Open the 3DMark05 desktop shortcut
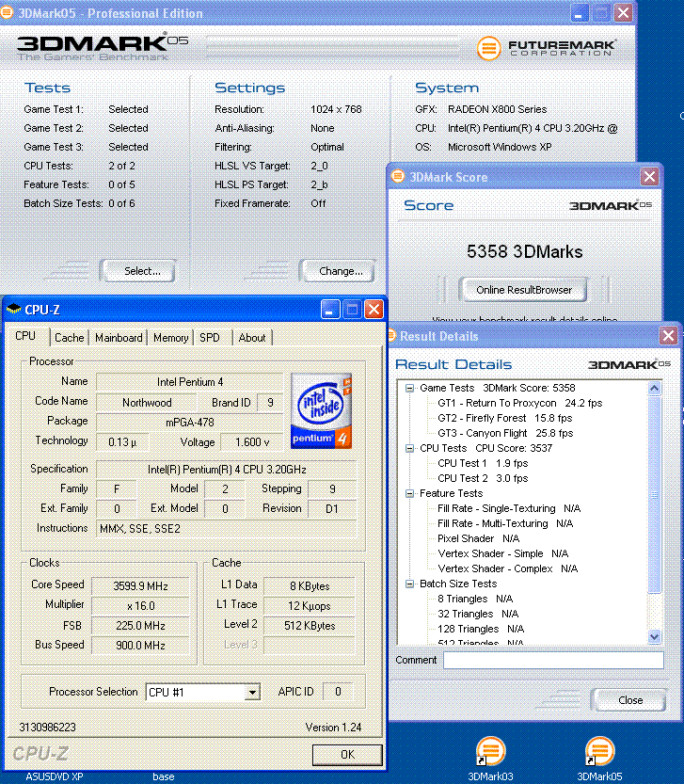The height and width of the screenshot is (784, 684). tap(599, 759)
